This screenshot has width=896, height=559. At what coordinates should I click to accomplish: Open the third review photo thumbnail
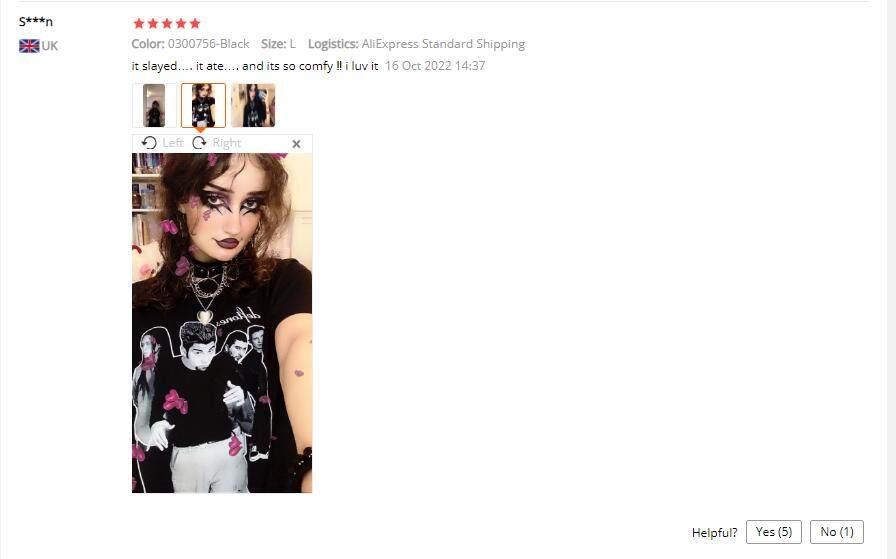[x=253, y=105]
